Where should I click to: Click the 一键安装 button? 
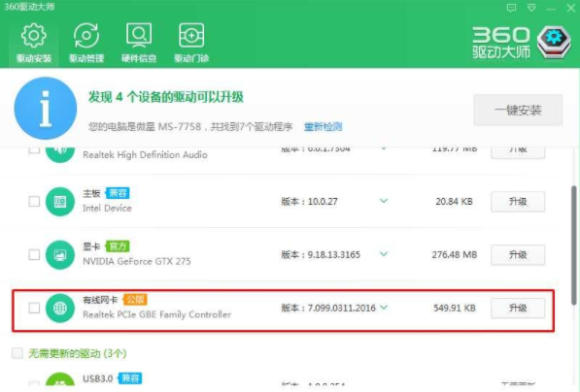518,110
